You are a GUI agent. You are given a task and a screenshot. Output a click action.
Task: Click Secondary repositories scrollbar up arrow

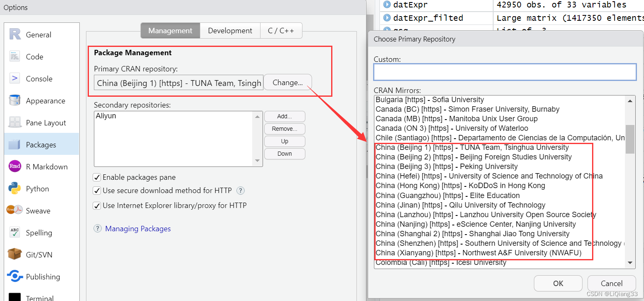point(258,117)
